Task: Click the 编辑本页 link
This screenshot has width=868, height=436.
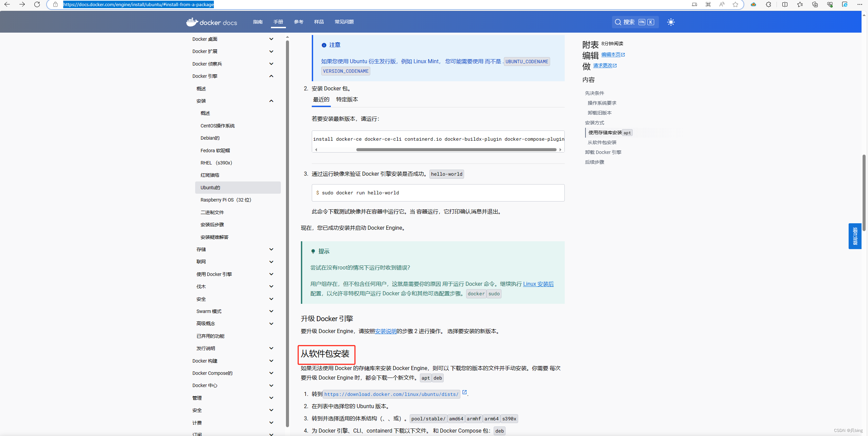Action: 613,54
